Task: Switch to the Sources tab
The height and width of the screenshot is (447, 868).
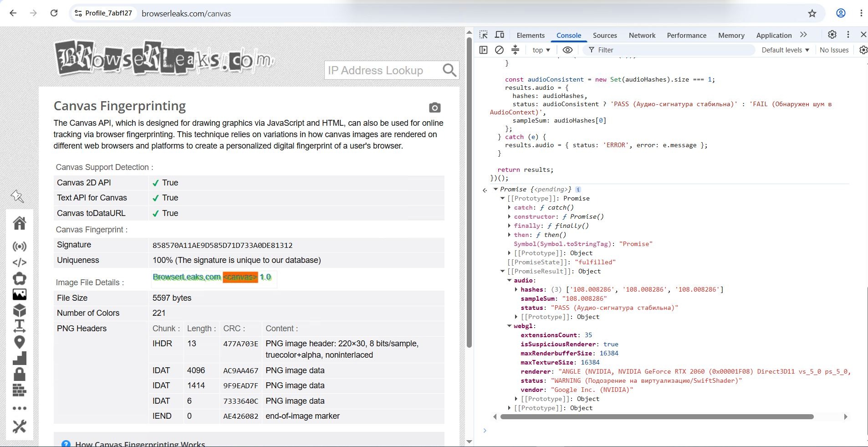Action: tap(605, 36)
